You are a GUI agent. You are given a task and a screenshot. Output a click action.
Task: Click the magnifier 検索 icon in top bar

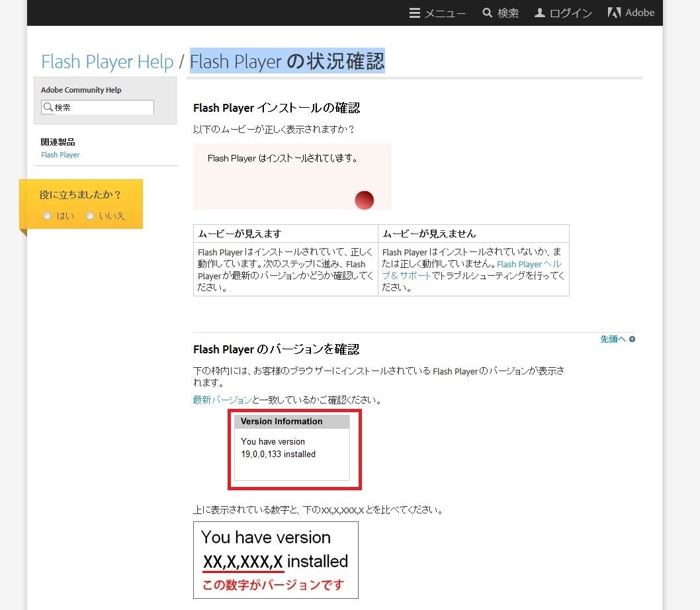pos(487,13)
